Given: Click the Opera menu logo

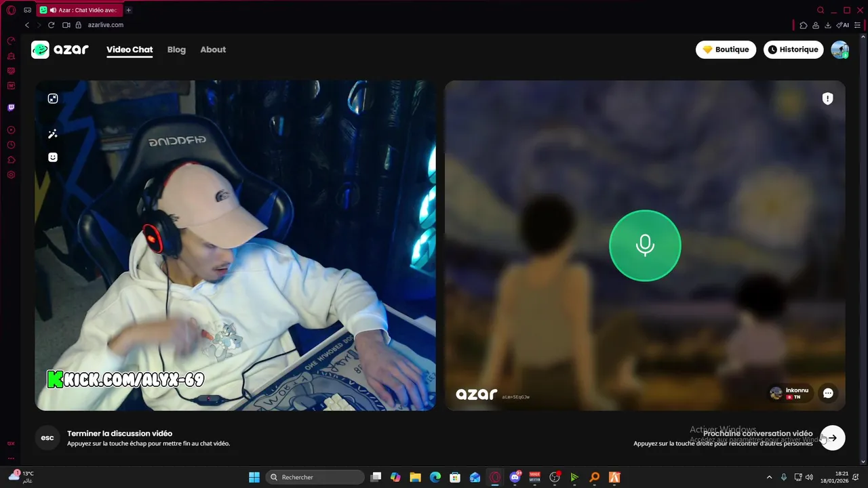Looking at the screenshot, I should (x=11, y=10).
